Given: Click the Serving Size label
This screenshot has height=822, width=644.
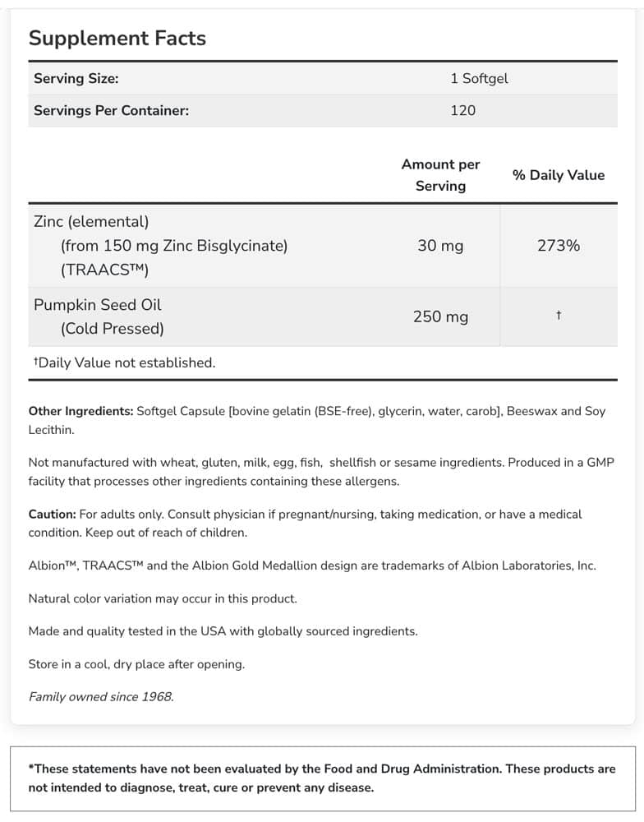Looking at the screenshot, I should [x=76, y=78].
